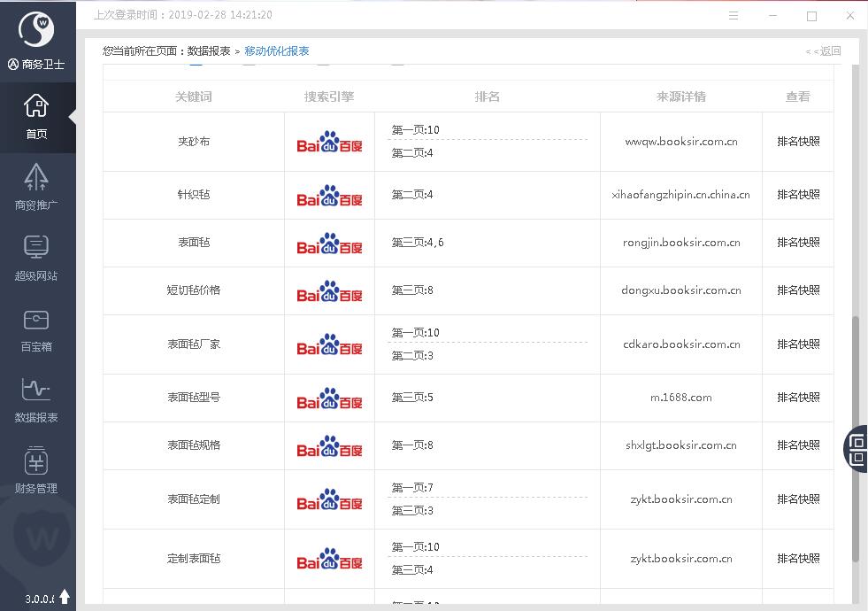The width and height of the screenshot is (868, 611).
Task: Click source m.1688.com in table
Action: point(680,398)
